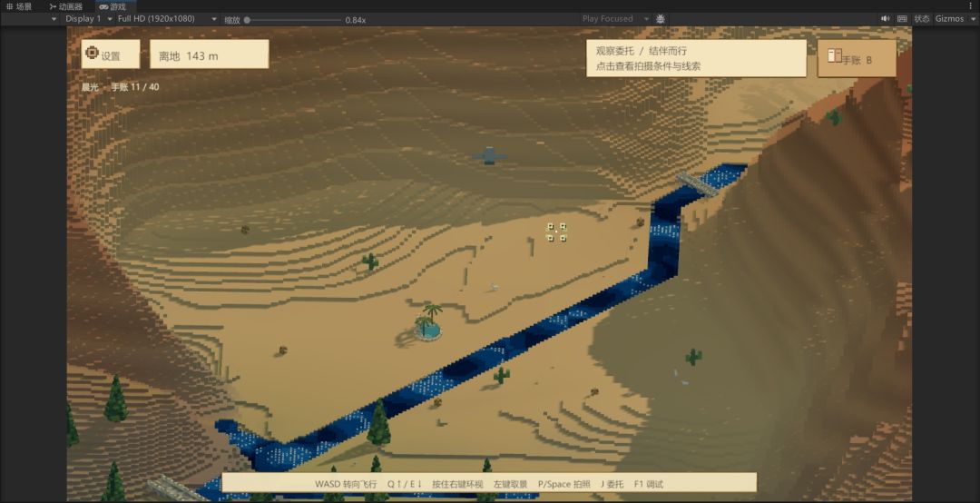Toggle the Gizmos button
The image size is (980, 503).
(949, 19)
